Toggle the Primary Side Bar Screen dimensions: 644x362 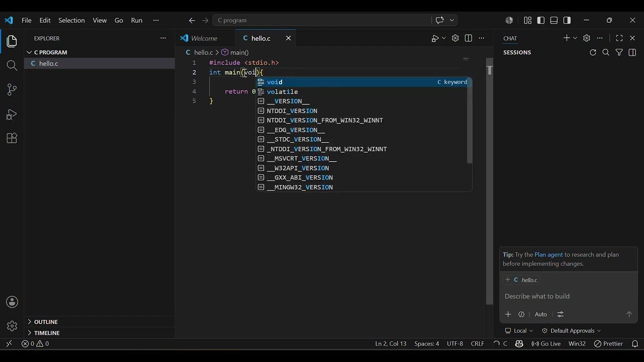click(x=541, y=20)
